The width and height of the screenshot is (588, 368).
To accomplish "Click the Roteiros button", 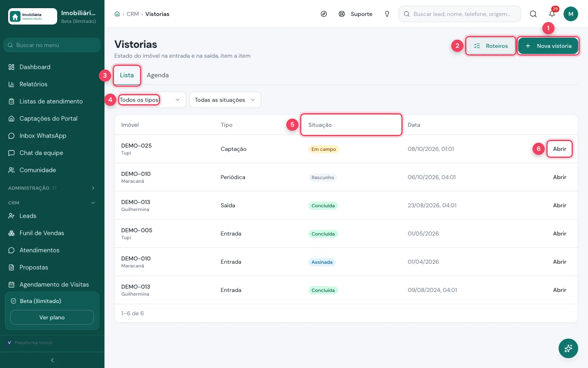I will click(490, 46).
